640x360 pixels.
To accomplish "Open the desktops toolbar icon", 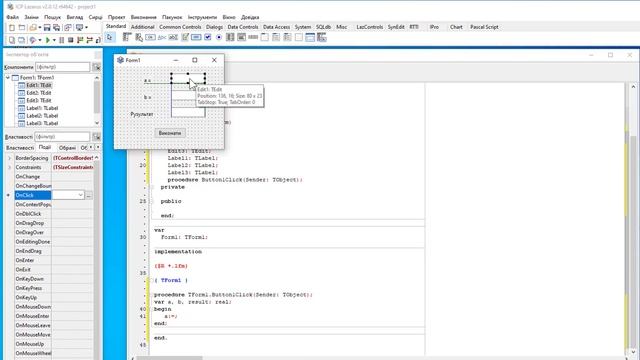I will coord(79,27).
